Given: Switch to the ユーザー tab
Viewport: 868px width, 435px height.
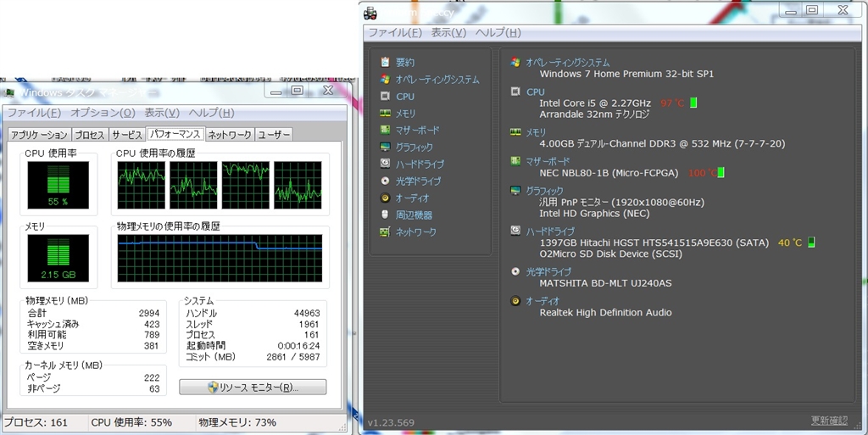Looking at the screenshot, I should (274, 135).
